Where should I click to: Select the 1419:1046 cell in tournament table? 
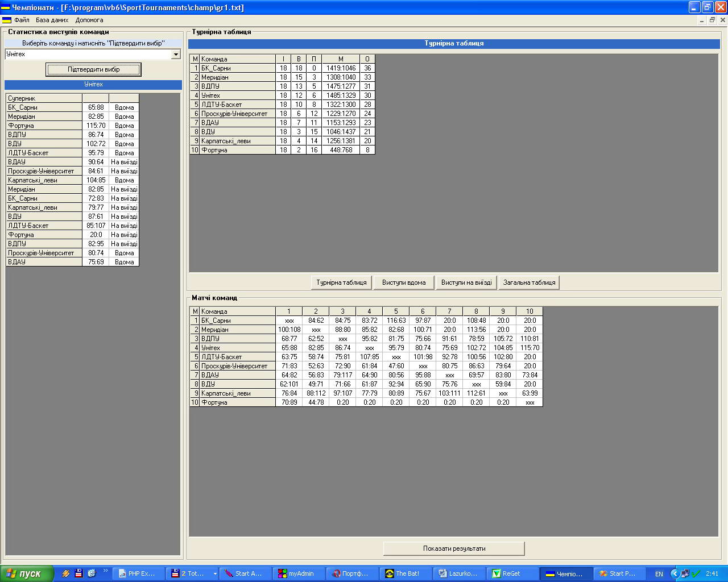click(x=341, y=68)
